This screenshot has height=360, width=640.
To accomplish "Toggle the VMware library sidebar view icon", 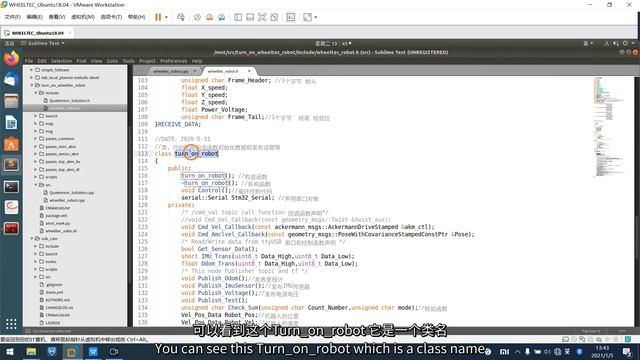I will pos(238,17).
